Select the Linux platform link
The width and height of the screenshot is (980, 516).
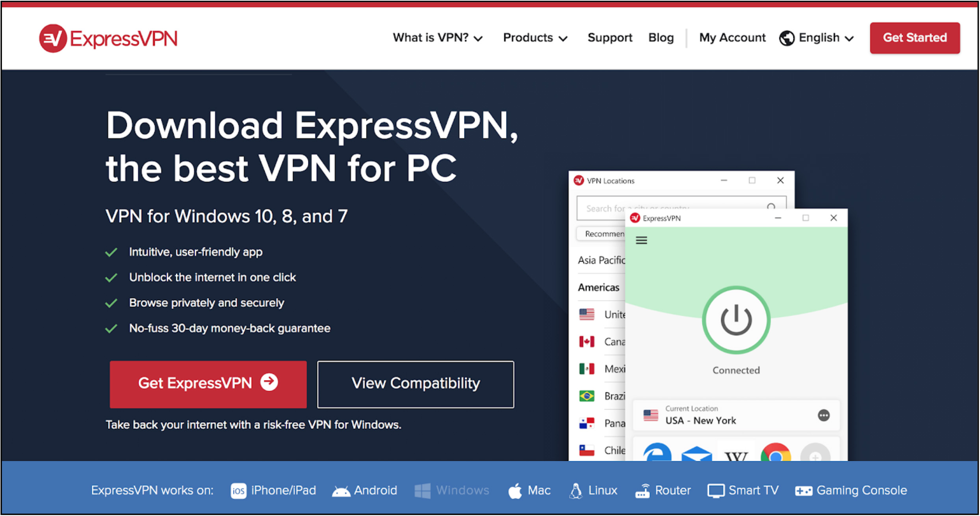(593, 490)
